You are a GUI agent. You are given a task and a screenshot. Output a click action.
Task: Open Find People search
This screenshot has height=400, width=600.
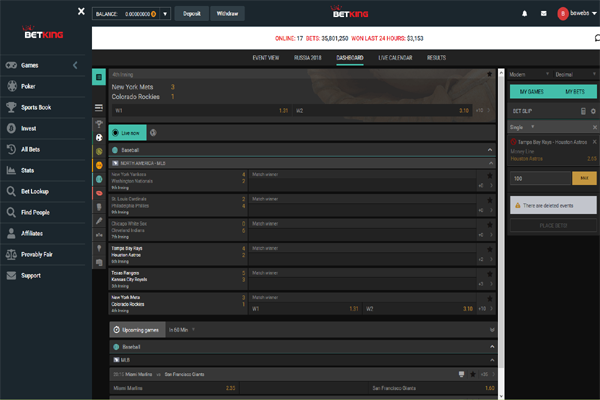pos(35,212)
